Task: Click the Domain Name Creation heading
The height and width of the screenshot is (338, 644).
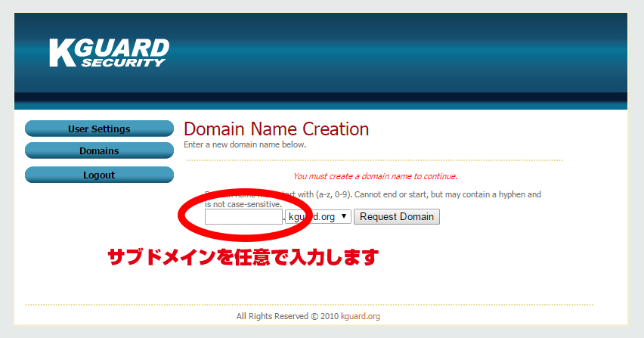Action: tap(276, 129)
